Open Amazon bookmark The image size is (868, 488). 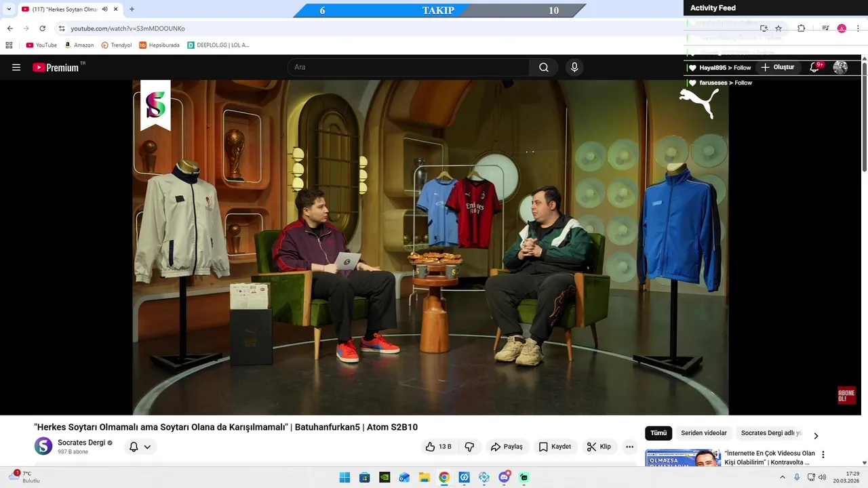pyautogui.click(x=79, y=45)
